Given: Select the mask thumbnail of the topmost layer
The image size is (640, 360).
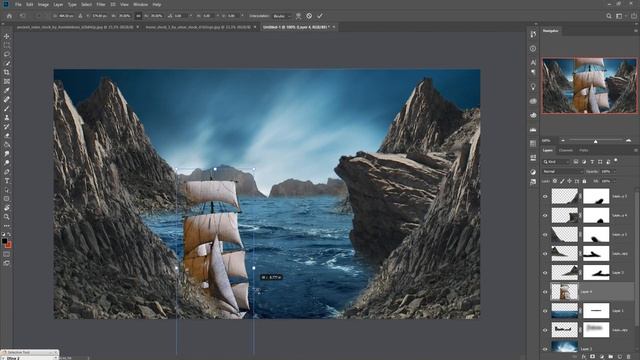Looking at the screenshot, I should tap(596, 196).
